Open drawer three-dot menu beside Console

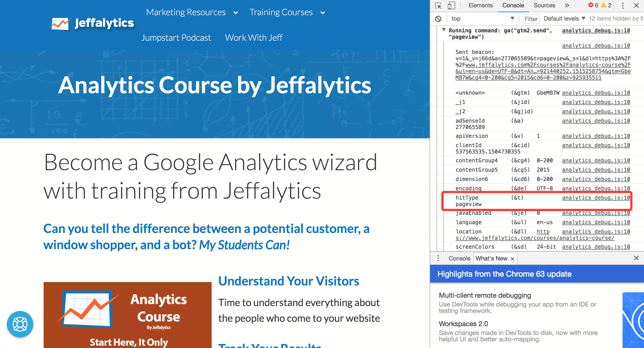[x=438, y=258]
